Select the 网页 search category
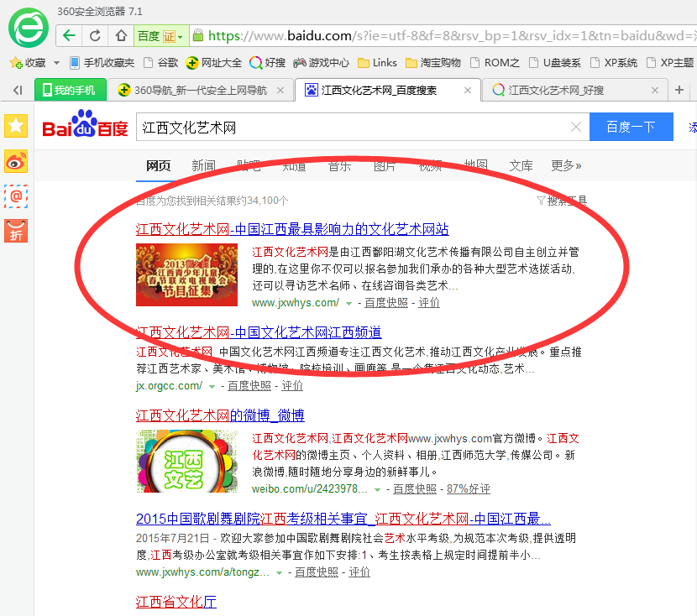697x616 pixels. tap(158, 165)
